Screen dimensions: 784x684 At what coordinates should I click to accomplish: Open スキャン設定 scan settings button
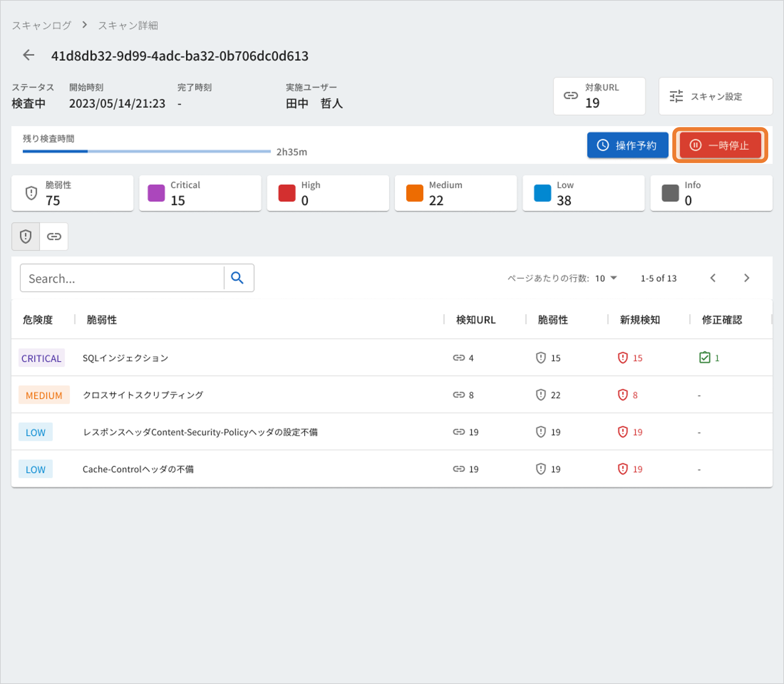[x=715, y=96]
